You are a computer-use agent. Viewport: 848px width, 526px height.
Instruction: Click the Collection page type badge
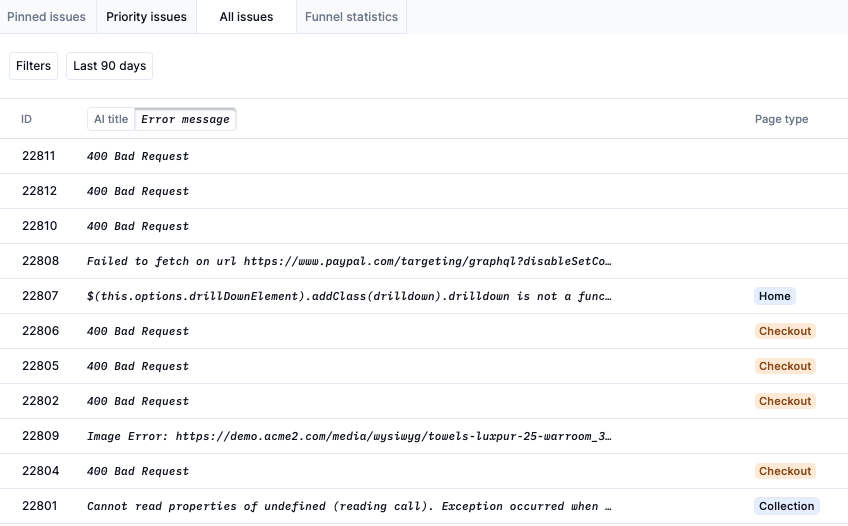[x=786, y=506]
